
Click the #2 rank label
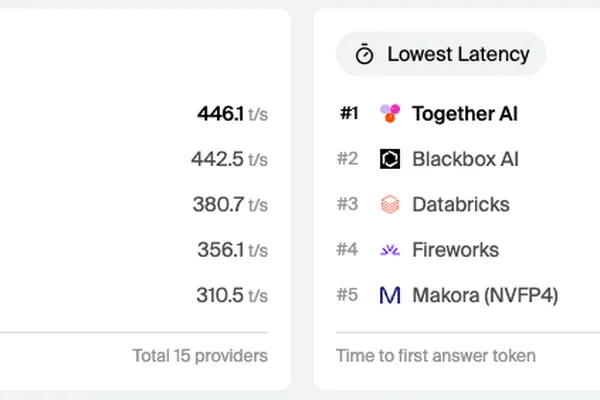point(347,158)
